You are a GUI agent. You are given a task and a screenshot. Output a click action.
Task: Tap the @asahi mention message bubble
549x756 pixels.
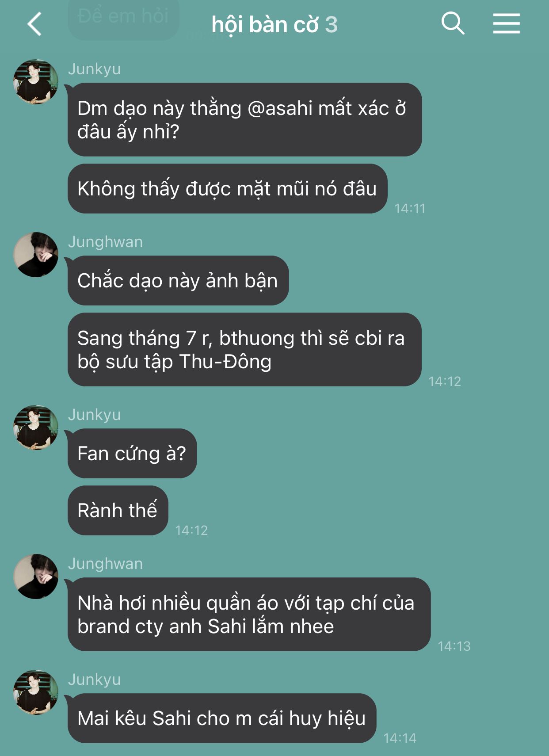(x=244, y=119)
